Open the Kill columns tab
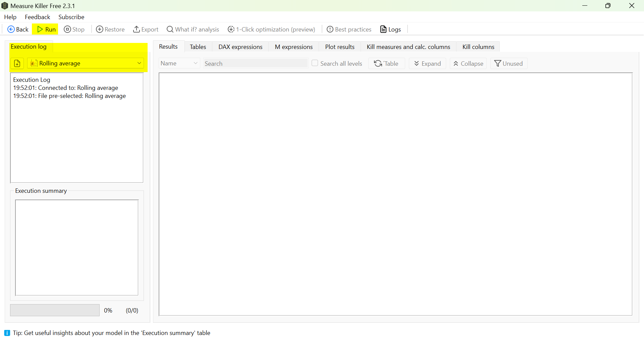The height and width of the screenshot is (338, 644). coord(478,47)
